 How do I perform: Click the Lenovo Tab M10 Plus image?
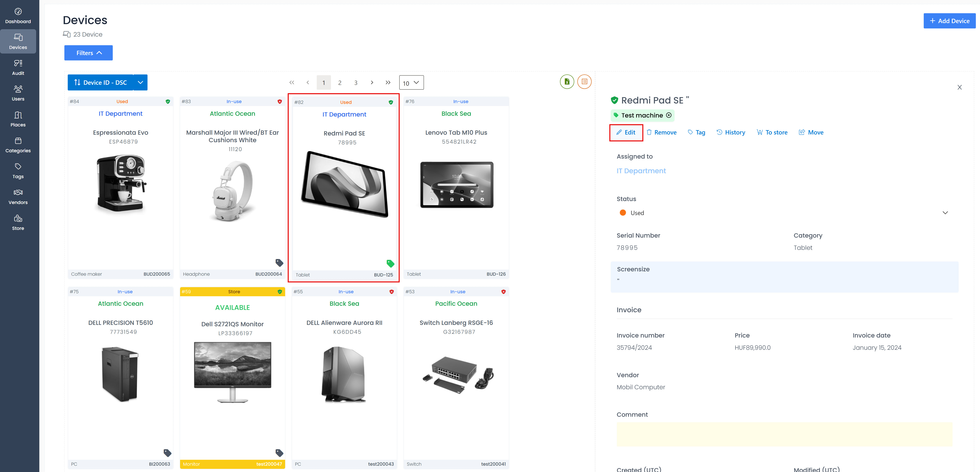click(457, 184)
